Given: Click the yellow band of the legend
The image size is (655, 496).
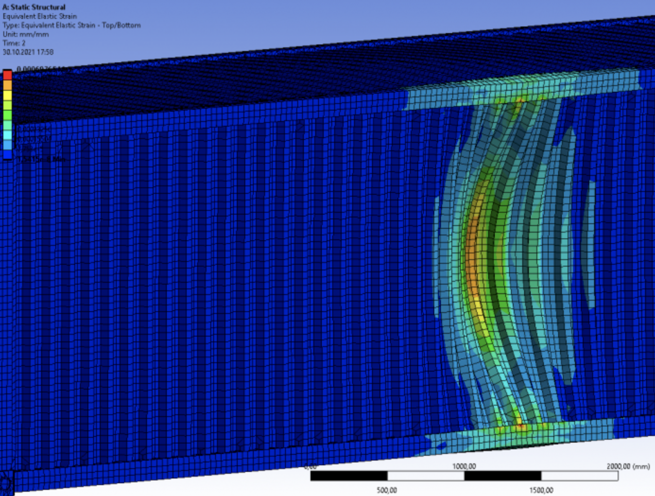Looking at the screenshot, I should click(8, 96).
